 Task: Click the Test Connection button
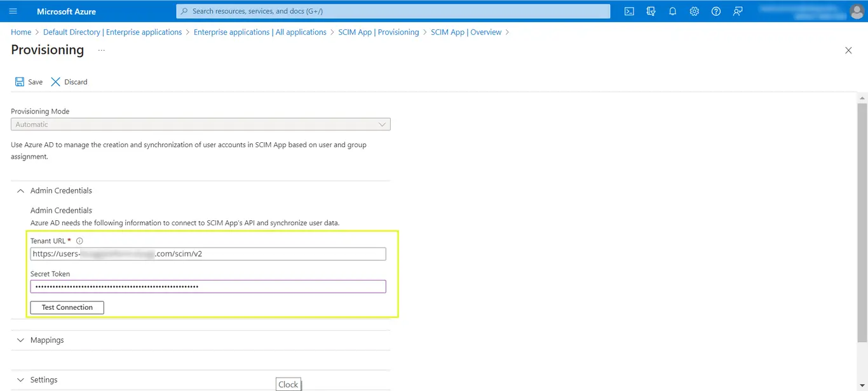67,307
